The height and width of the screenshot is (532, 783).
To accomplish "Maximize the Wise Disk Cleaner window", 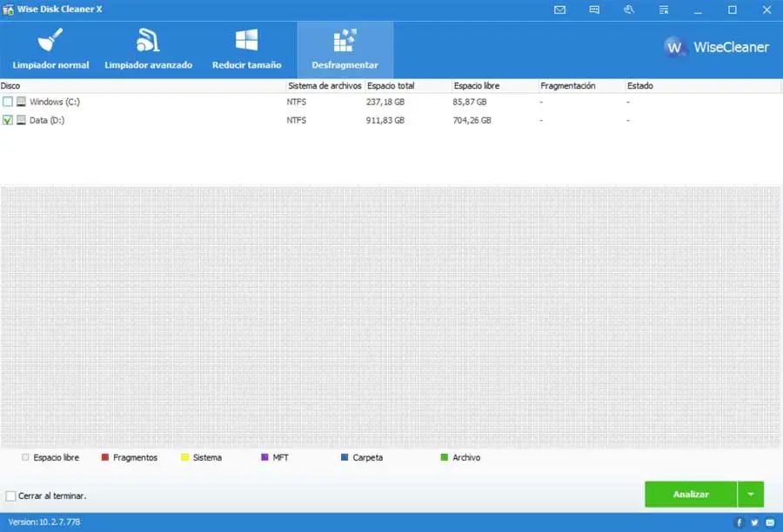I will [732, 10].
